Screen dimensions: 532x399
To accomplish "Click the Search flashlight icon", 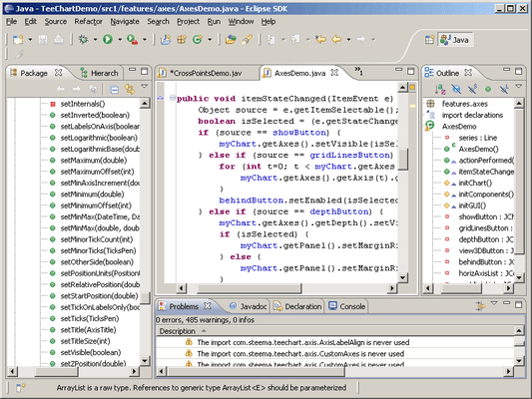I will [x=247, y=40].
